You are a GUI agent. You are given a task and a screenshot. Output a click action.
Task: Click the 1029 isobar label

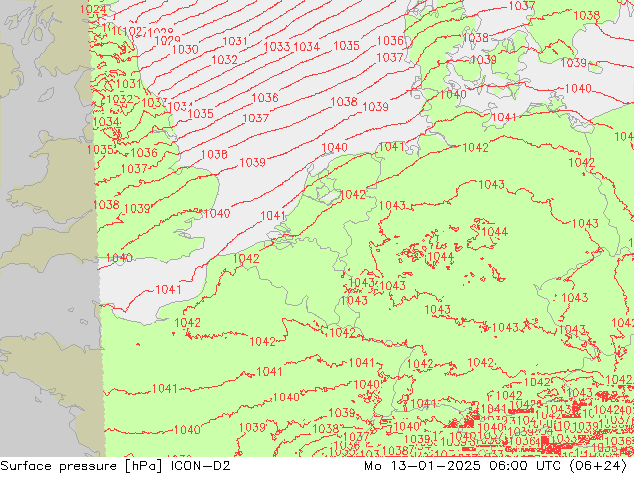click(x=167, y=40)
